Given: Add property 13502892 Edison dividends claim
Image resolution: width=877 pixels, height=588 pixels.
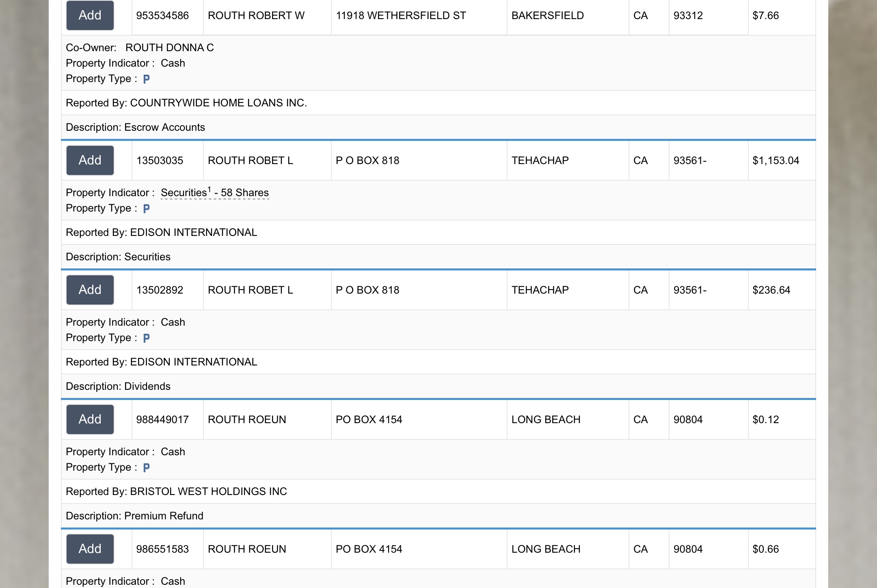Looking at the screenshot, I should 90,290.
